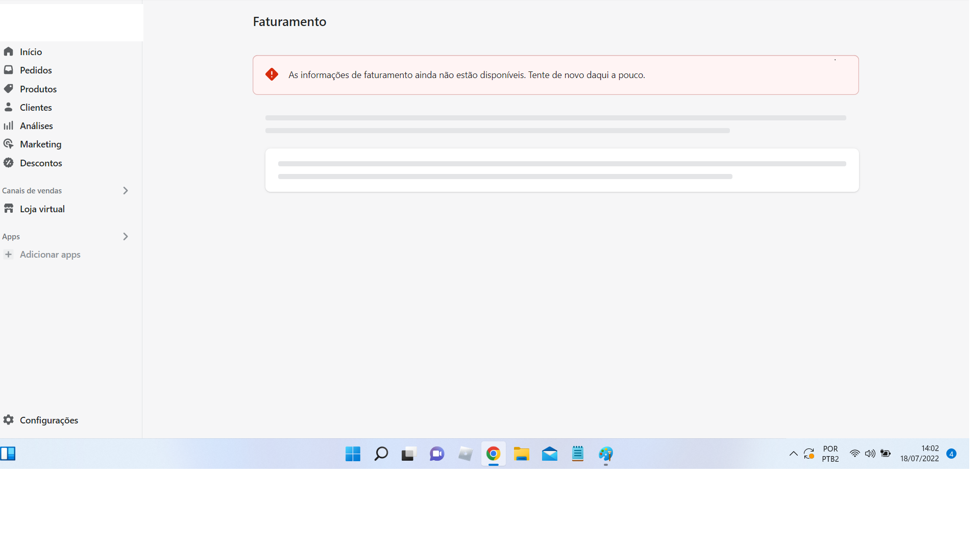Image resolution: width=980 pixels, height=551 pixels.
Task: Open the Pedidos inbox icon
Action: (x=8, y=70)
